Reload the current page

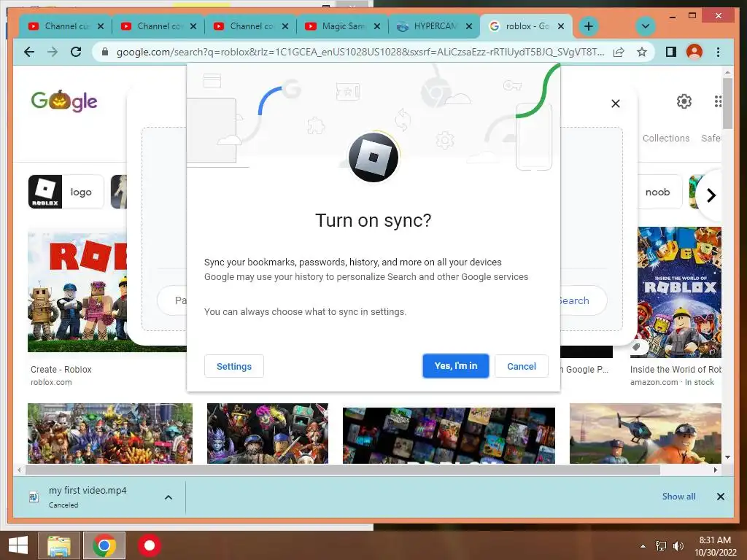click(76, 52)
